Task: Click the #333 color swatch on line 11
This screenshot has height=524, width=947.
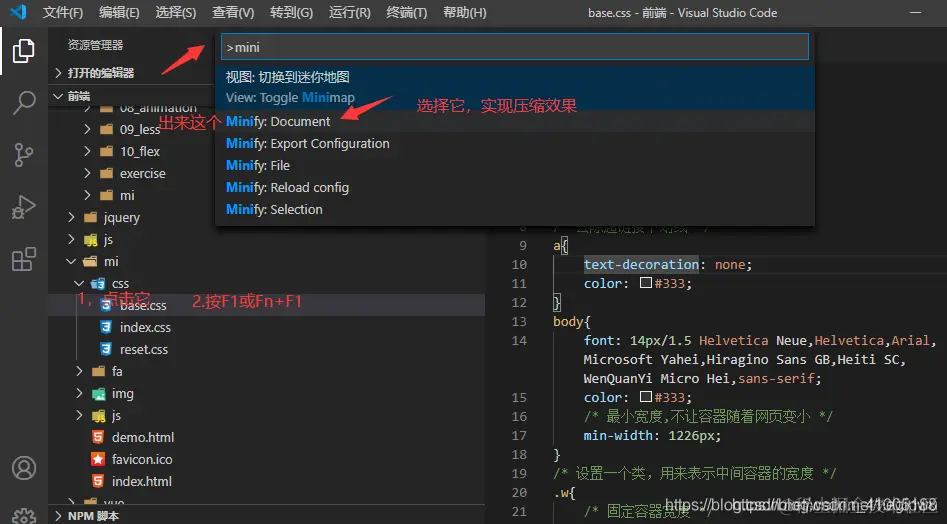Action: click(646, 283)
